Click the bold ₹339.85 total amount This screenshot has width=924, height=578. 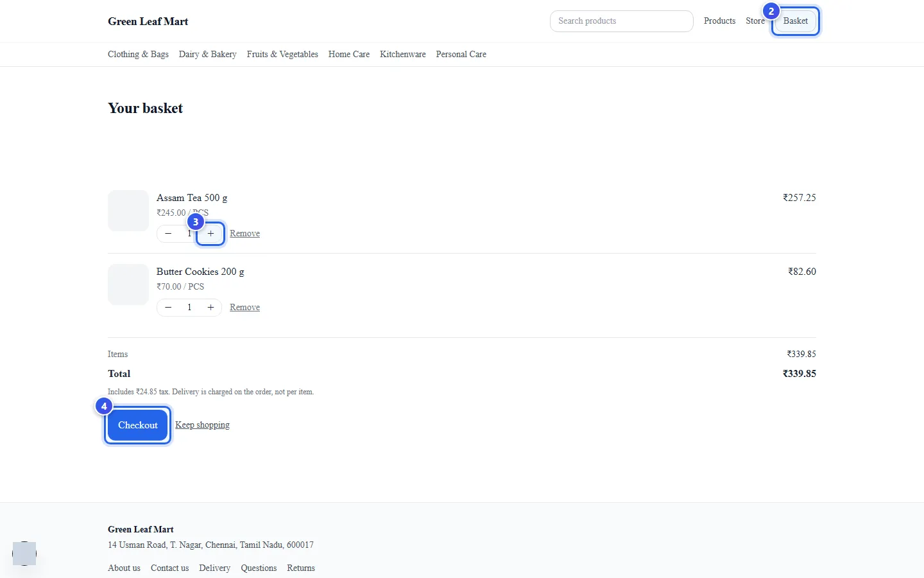point(800,374)
